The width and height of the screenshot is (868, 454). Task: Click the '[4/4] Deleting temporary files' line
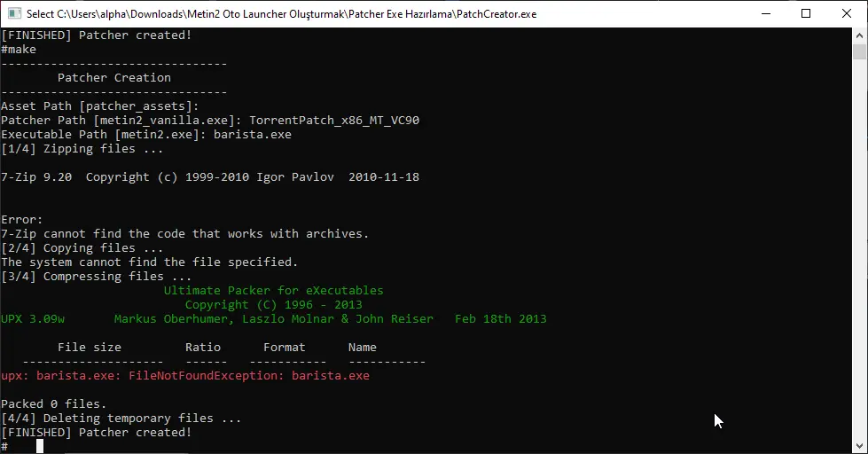pos(121,419)
